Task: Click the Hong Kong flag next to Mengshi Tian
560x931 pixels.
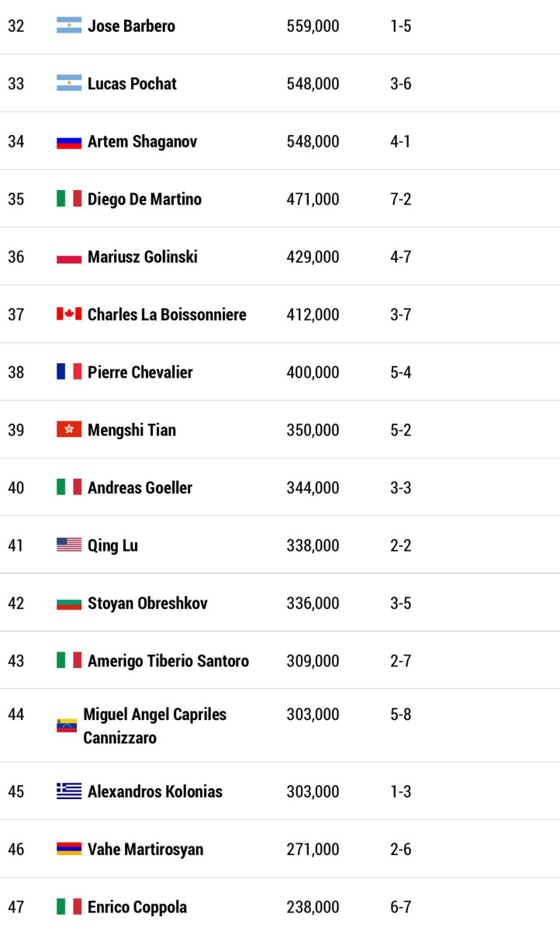Action: click(x=69, y=430)
